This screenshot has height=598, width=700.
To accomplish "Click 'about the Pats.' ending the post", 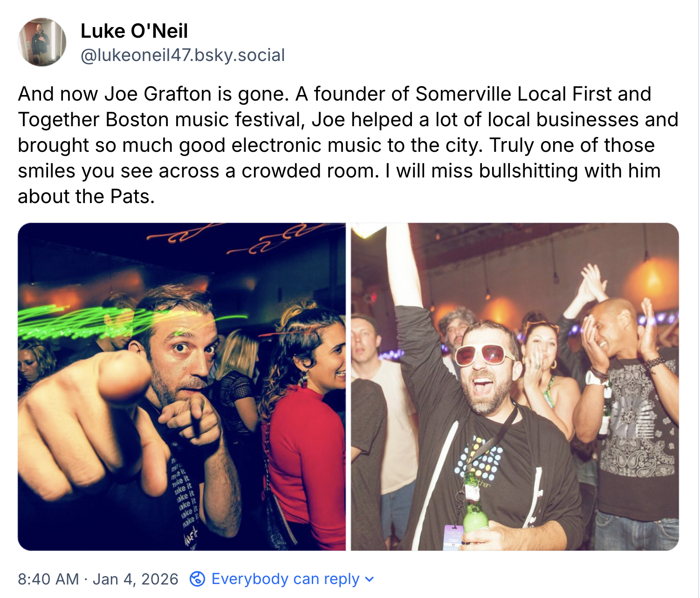I will tap(86, 197).
